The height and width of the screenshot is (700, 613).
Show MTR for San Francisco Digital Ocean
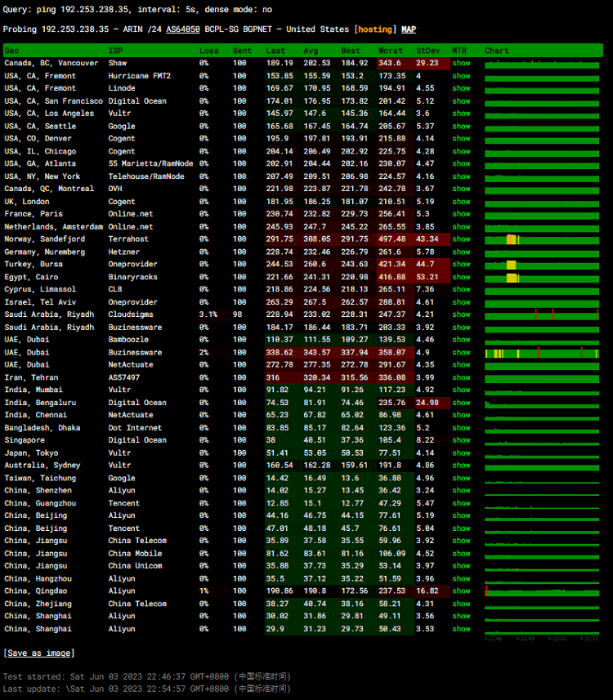pos(461,101)
